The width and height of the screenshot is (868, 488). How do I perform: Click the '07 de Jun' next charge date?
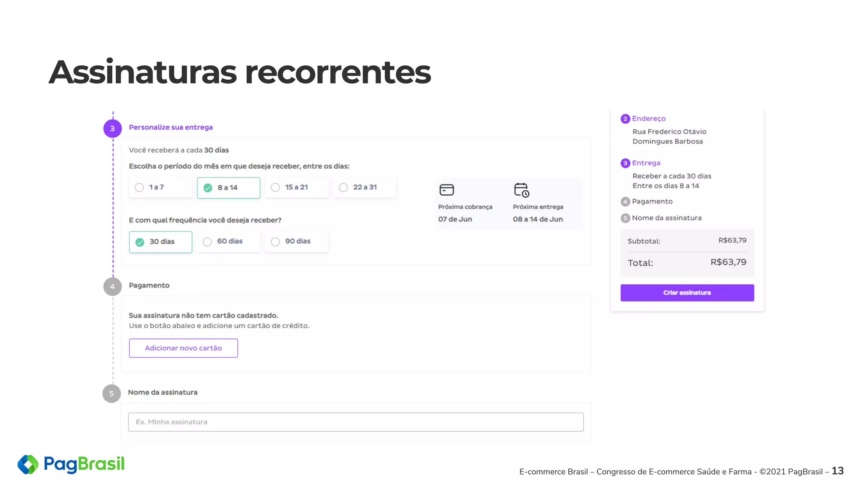[455, 219]
